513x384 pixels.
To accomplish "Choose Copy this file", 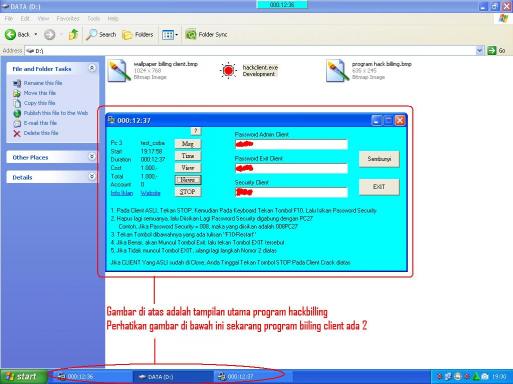I will 34,103.
